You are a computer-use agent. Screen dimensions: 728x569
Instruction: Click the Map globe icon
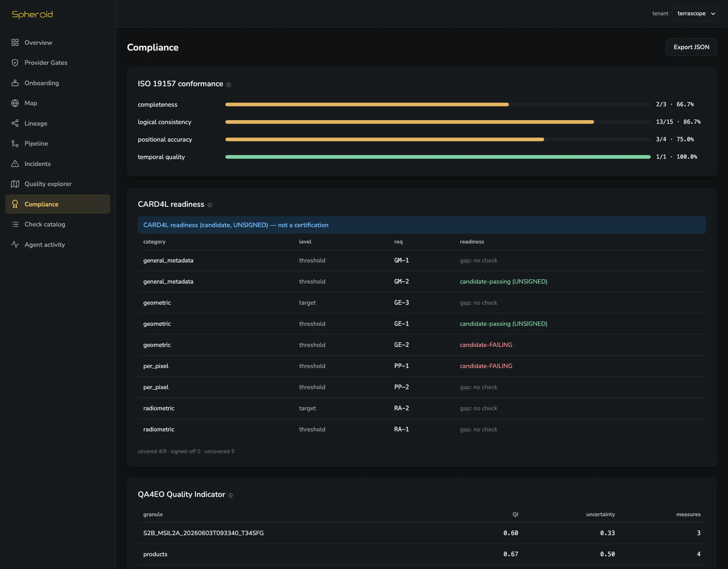pos(15,103)
